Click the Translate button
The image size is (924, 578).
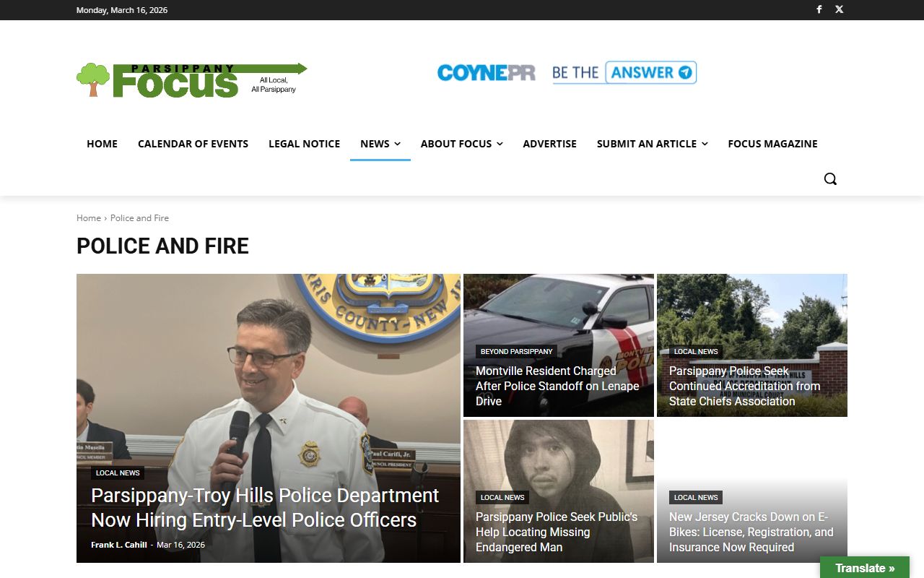tap(864, 568)
